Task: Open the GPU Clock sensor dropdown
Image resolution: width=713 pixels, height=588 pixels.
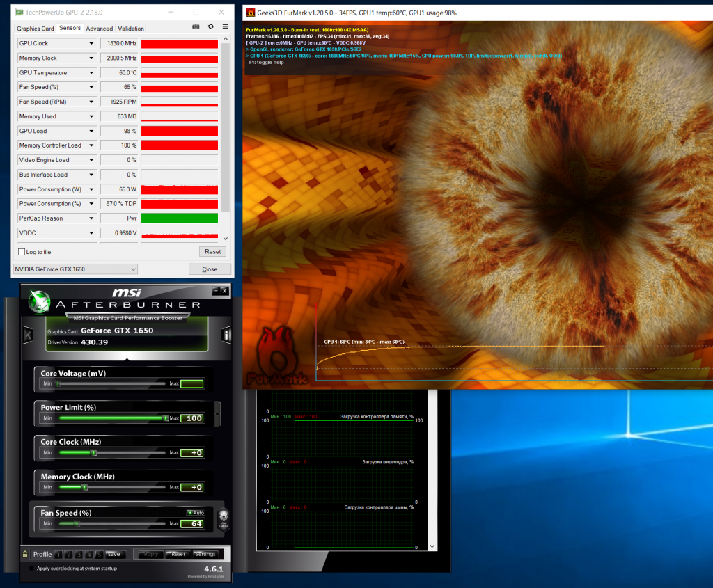Action: point(91,43)
